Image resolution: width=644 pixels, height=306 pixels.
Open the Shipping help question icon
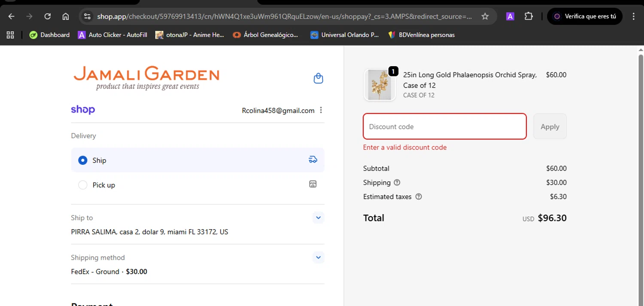(397, 182)
